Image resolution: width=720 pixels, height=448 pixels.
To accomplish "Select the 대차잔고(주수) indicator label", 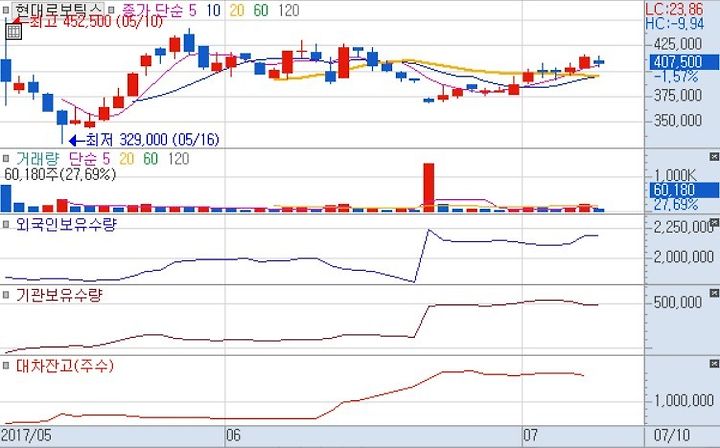I will coord(65,366).
